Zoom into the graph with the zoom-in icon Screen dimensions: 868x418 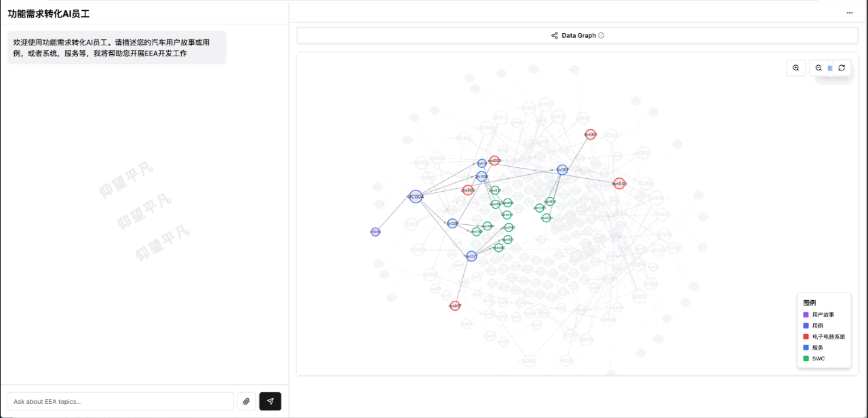[x=795, y=68]
